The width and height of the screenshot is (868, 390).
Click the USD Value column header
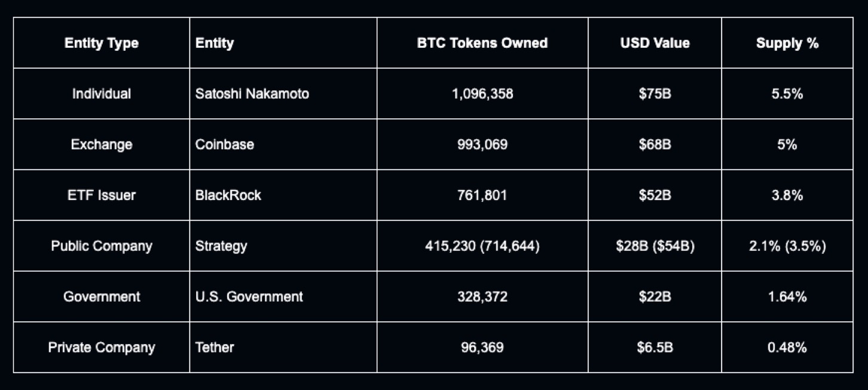pyautogui.click(x=655, y=43)
